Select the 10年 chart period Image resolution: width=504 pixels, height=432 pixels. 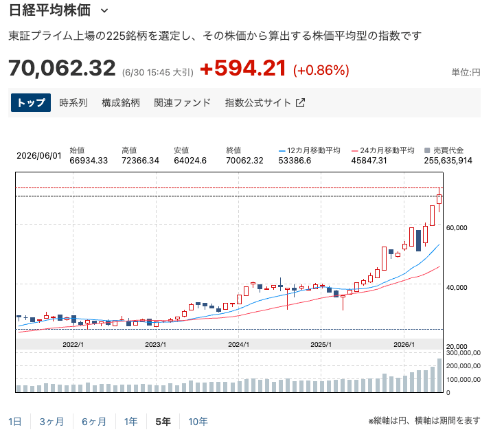198,422
